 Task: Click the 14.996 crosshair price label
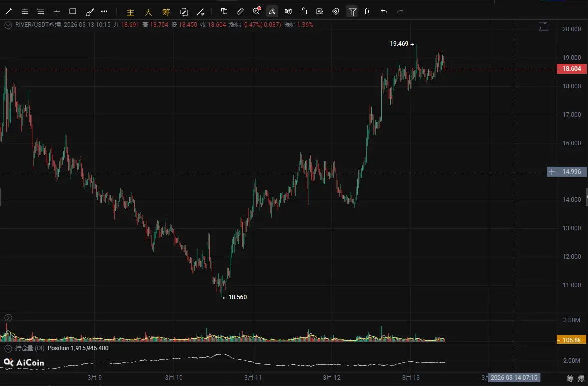pos(572,172)
